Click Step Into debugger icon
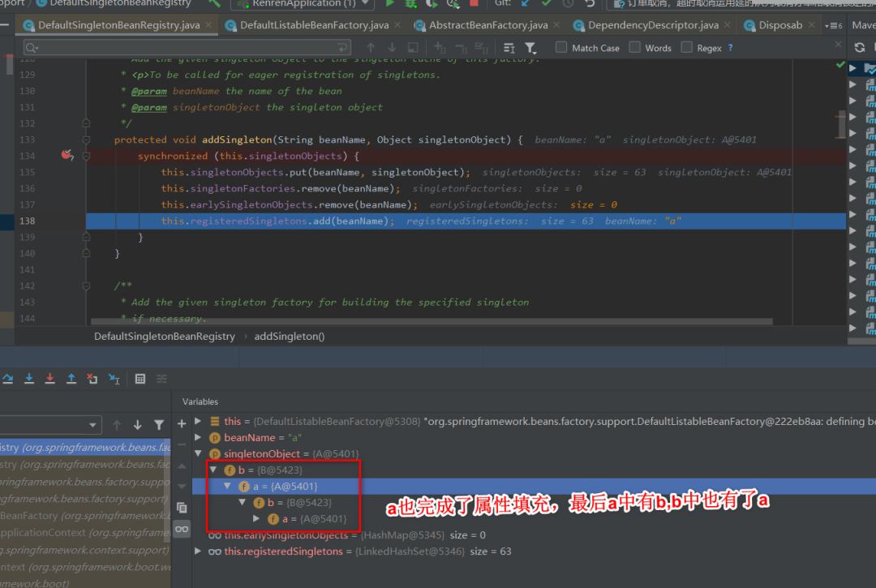This screenshot has height=588, width=876. point(29,379)
